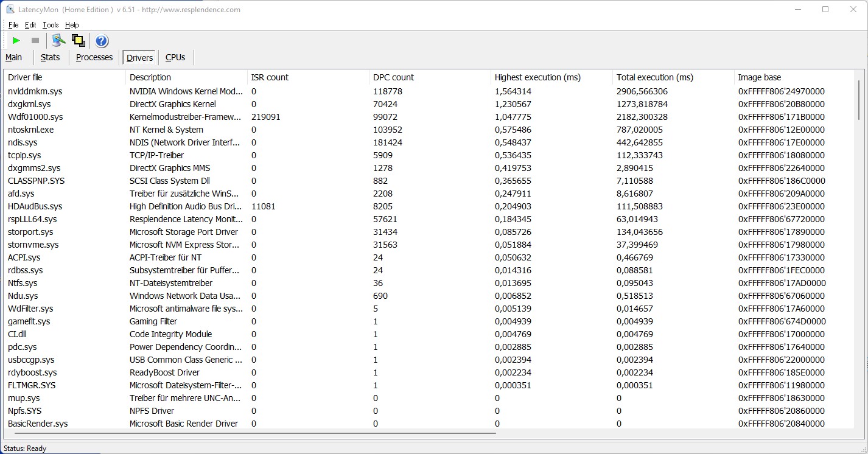Sort by Total execution (ms) header

tap(673, 77)
